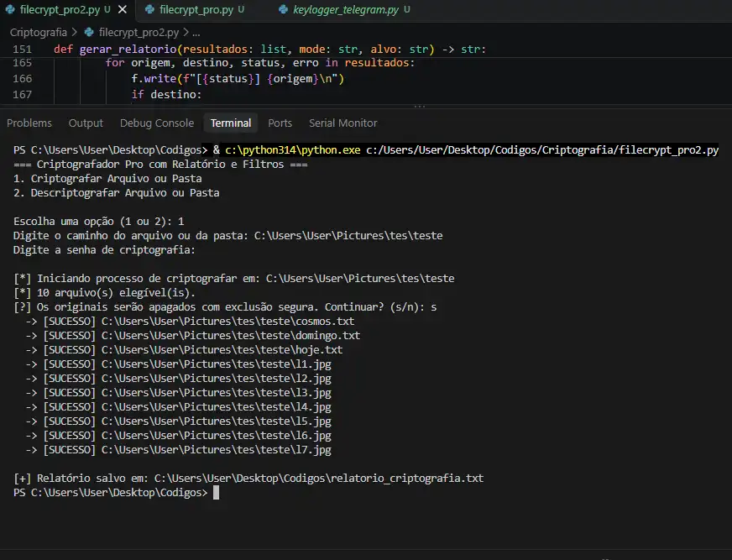Click the f.write code on line 166
Screen dimensions: 732x560
point(238,78)
